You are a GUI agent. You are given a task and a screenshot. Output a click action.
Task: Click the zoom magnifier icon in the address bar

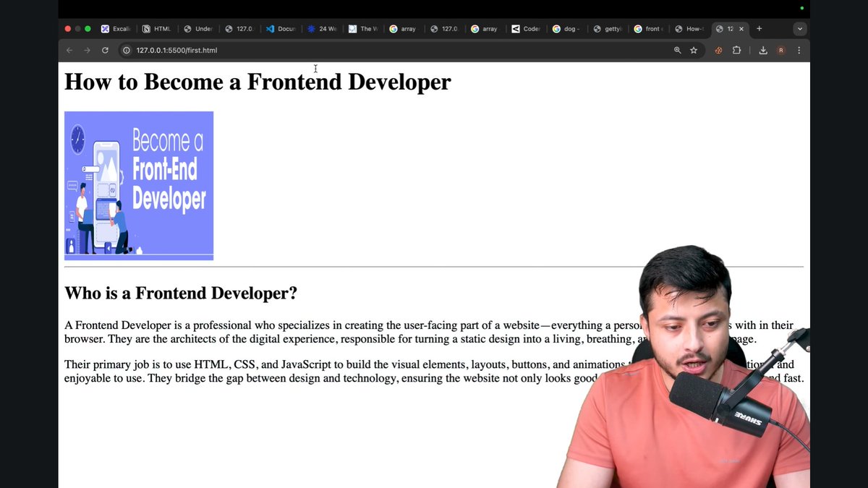[678, 50]
